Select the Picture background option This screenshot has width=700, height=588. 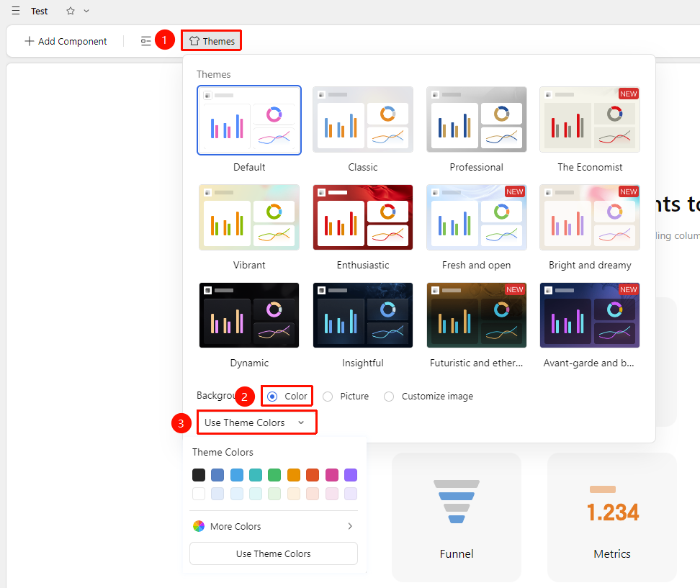coord(328,396)
